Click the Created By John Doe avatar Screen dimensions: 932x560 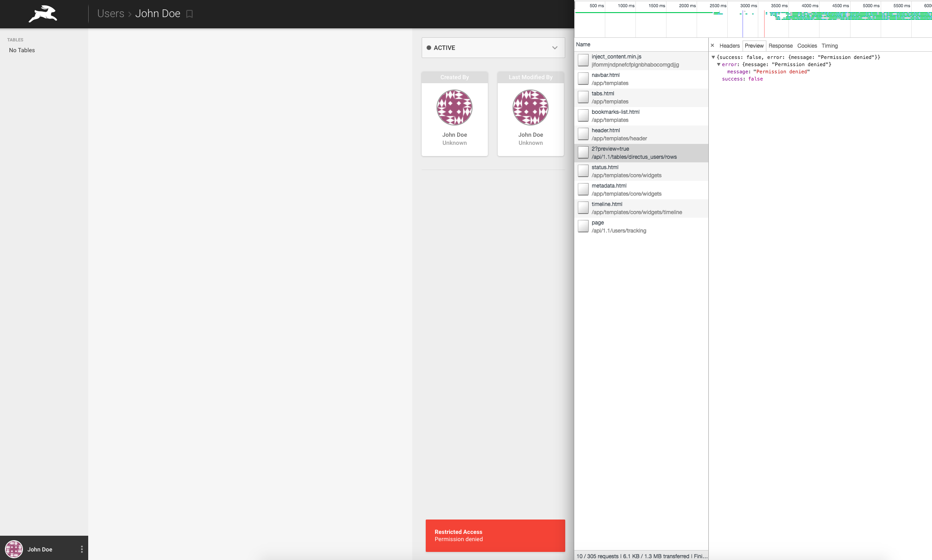pos(455,108)
